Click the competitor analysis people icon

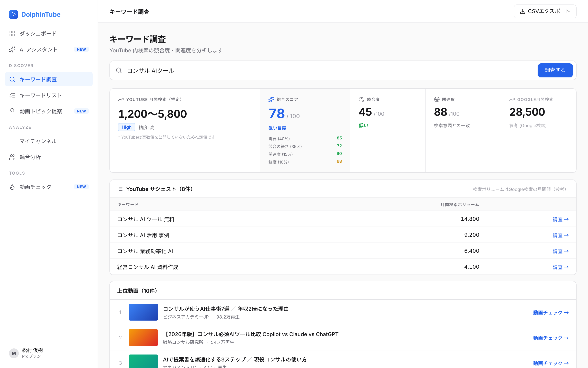click(12, 157)
